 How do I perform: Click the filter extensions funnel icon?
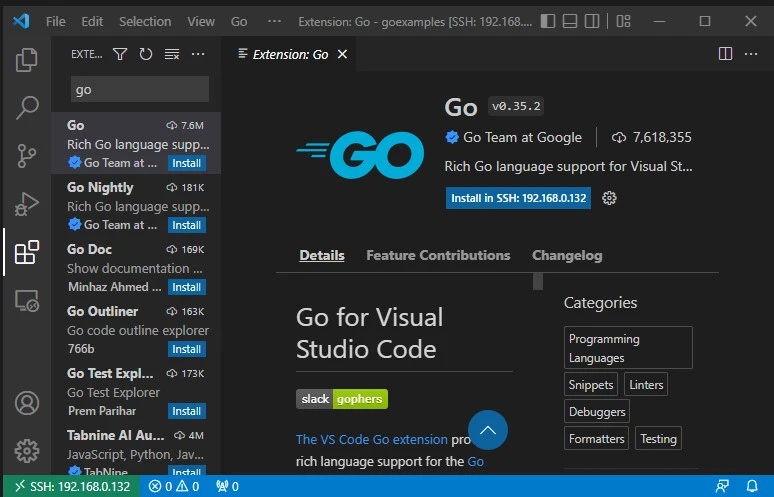coord(120,54)
